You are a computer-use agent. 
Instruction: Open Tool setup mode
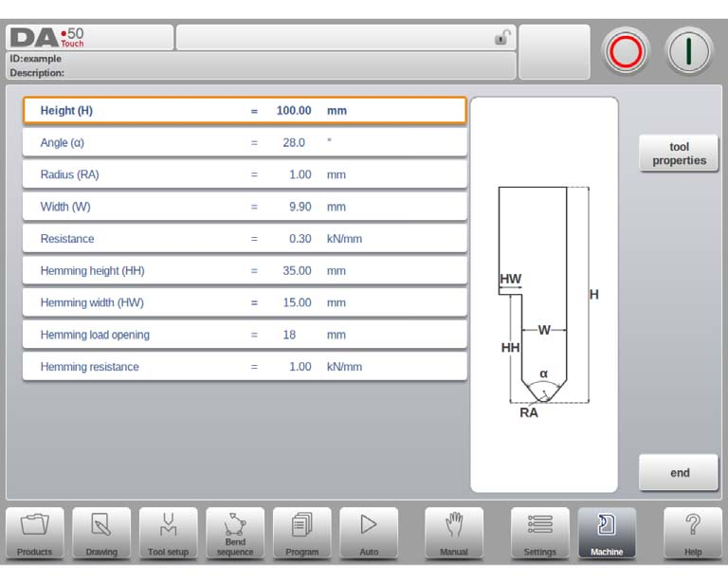tap(168, 533)
